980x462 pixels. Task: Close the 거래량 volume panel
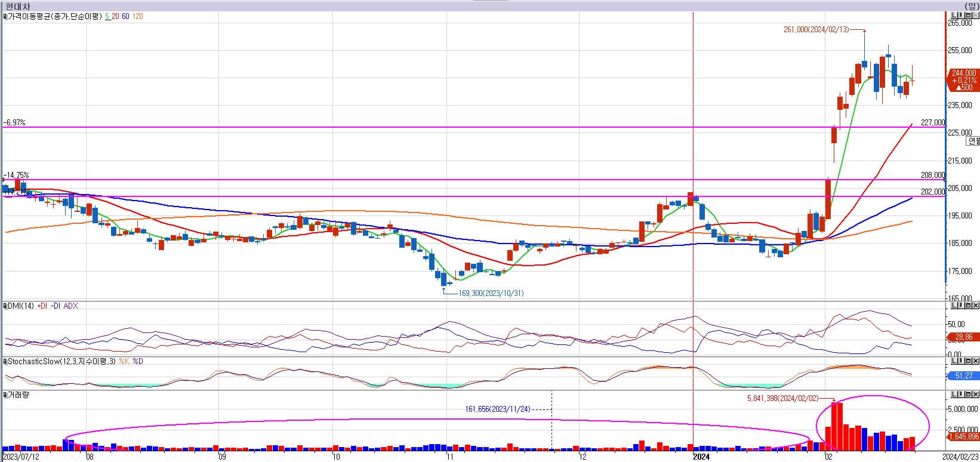click(x=975, y=395)
